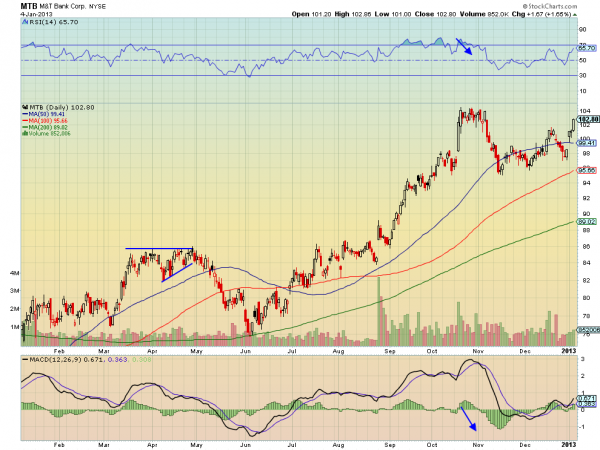Click Jul on the price chart date axis

point(292,351)
